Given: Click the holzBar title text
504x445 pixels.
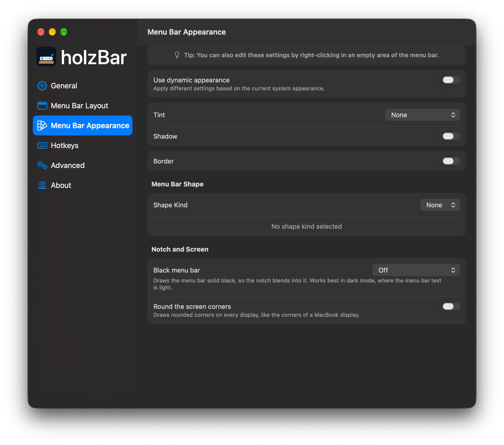Looking at the screenshot, I should point(93,58).
